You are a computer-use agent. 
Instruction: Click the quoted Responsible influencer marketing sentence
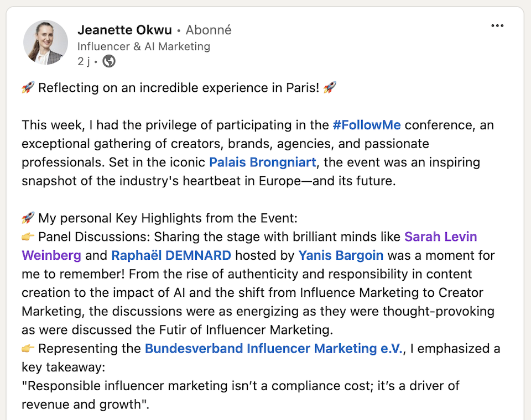(x=241, y=395)
